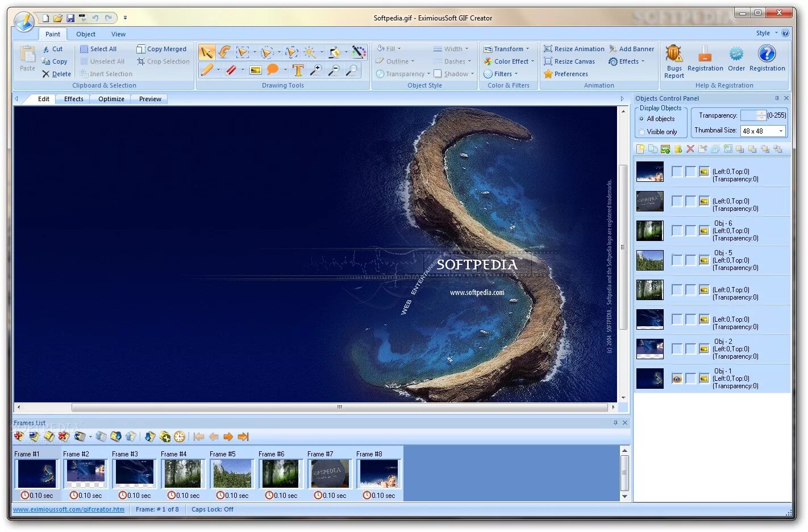The width and height of the screenshot is (808, 532).
Task: Switch to the Preview editor tab
Action: tap(150, 99)
